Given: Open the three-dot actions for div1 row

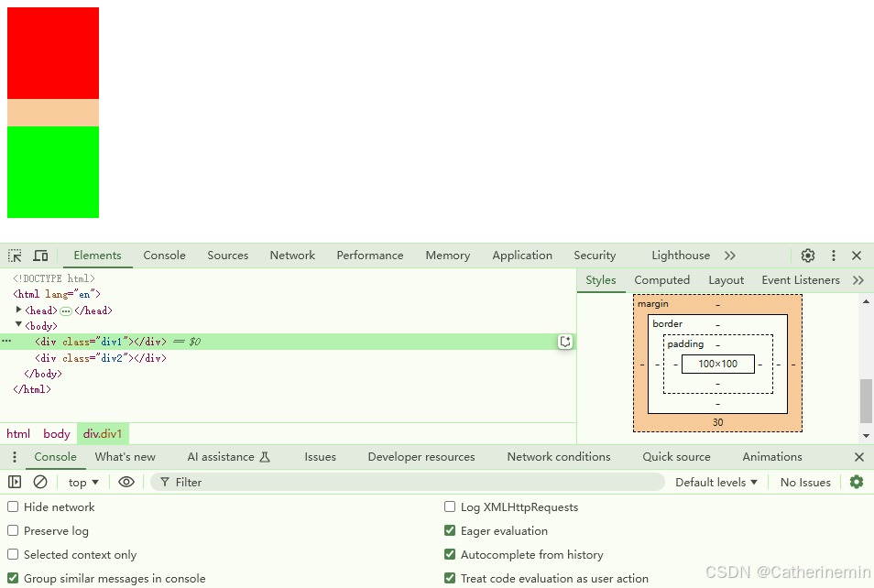Looking at the screenshot, I should click(6, 341).
